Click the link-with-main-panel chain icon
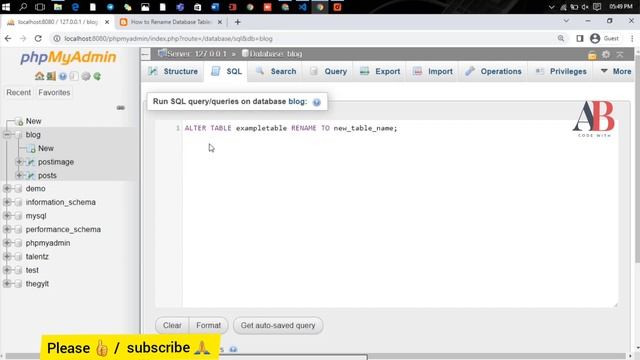640x360 pixels. click(x=120, y=108)
